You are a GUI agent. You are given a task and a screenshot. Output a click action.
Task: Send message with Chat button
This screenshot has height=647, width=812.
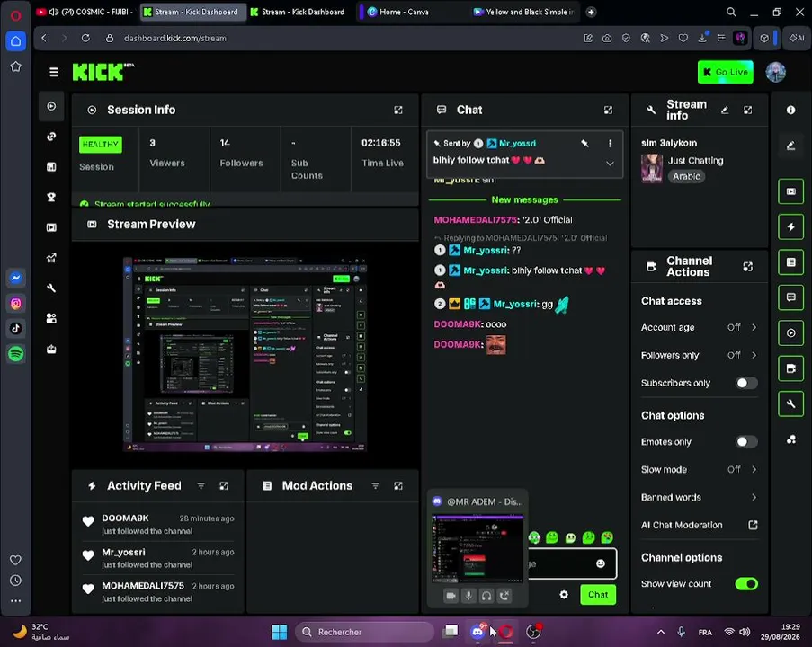click(598, 595)
